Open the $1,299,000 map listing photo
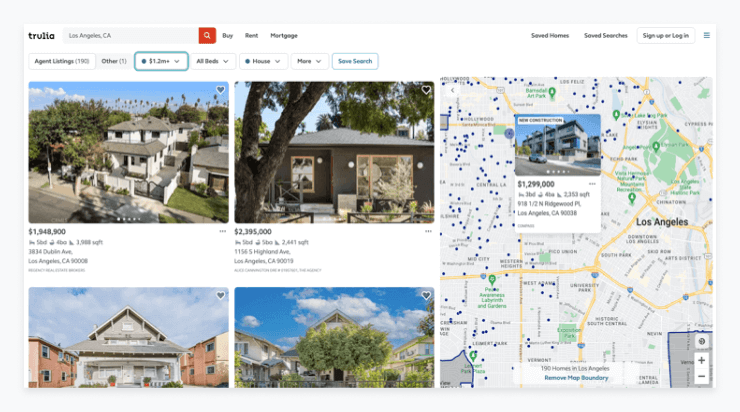The image size is (740, 412). click(557, 144)
